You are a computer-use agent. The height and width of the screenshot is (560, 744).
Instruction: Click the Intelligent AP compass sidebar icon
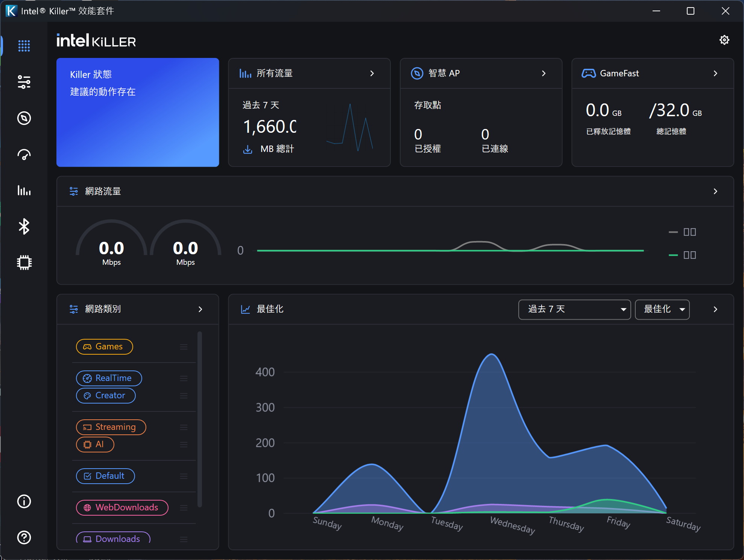pos(24,118)
